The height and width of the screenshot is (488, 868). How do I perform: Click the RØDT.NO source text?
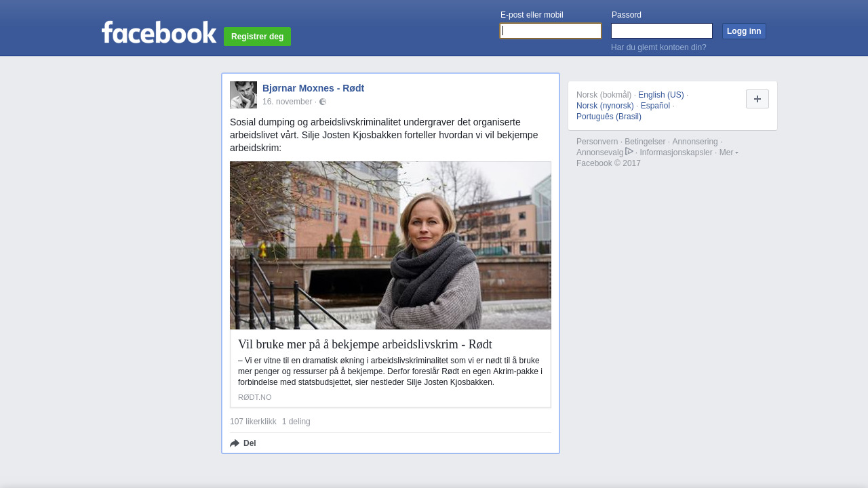point(255,397)
